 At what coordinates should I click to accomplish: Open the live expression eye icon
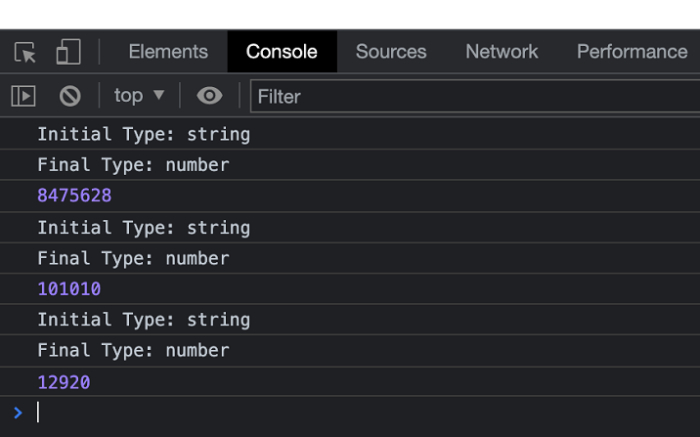(209, 96)
